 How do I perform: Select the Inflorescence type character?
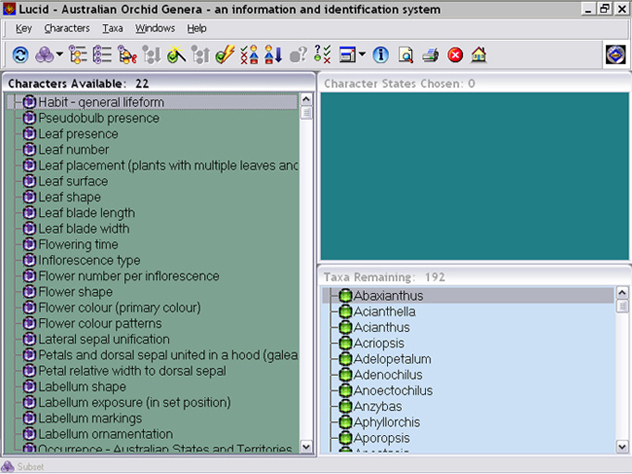(89, 260)
